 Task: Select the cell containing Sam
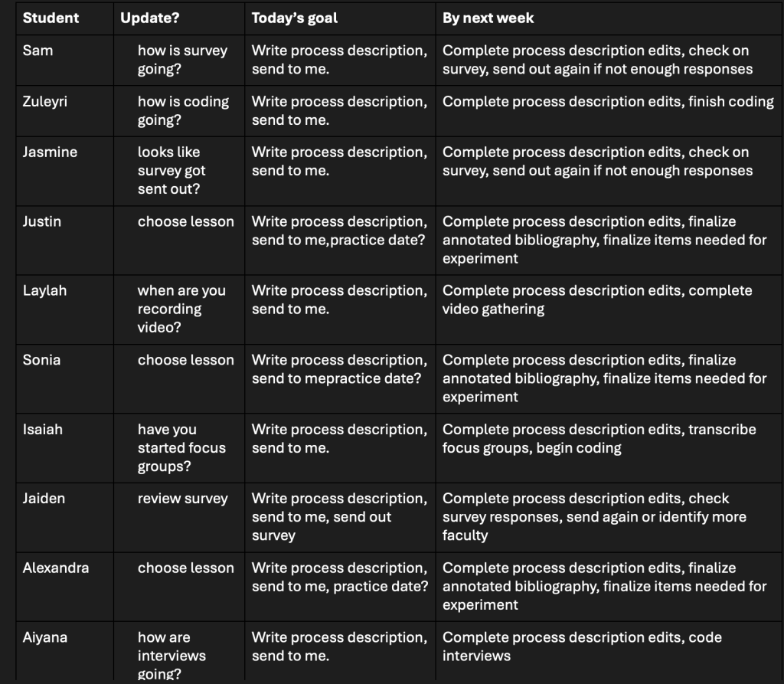point(37,51)
